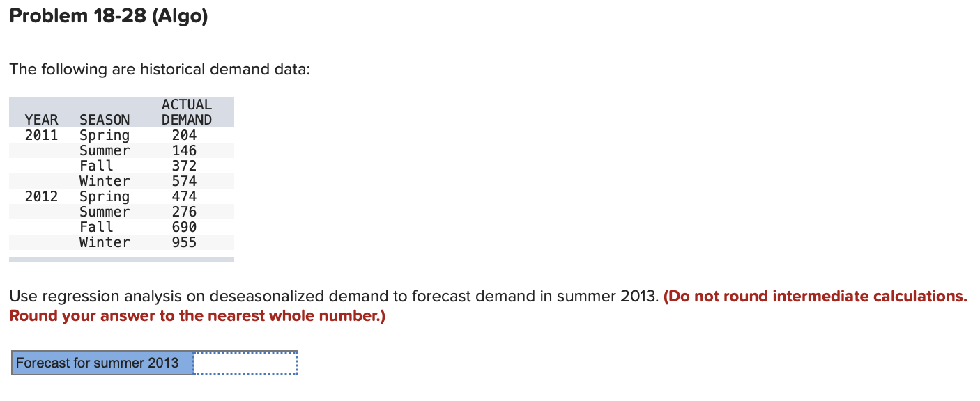
Task: Click the Winter 2012 demand value 955
Action: click(185, 242)
